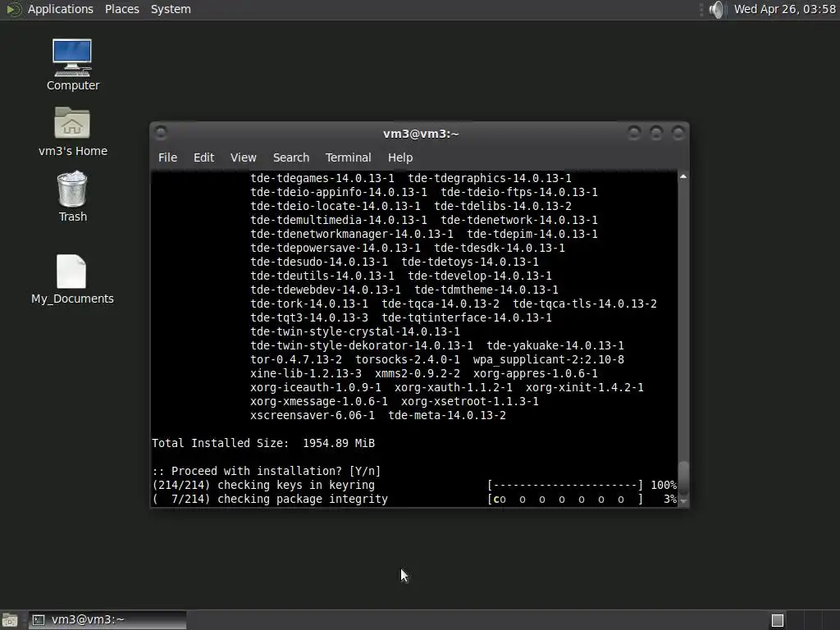Click the terminal scrollbar thumb
840x630 pixels.
[x=683, y=478]
